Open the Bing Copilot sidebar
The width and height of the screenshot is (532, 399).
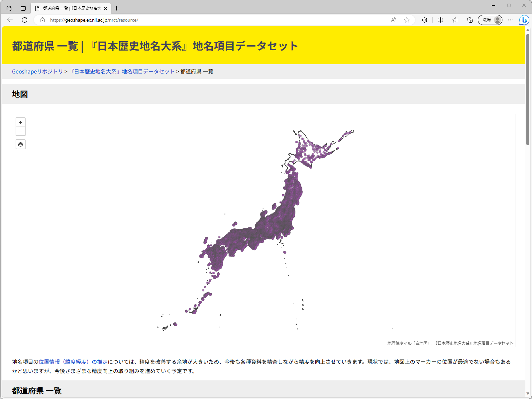coord(524,20)
